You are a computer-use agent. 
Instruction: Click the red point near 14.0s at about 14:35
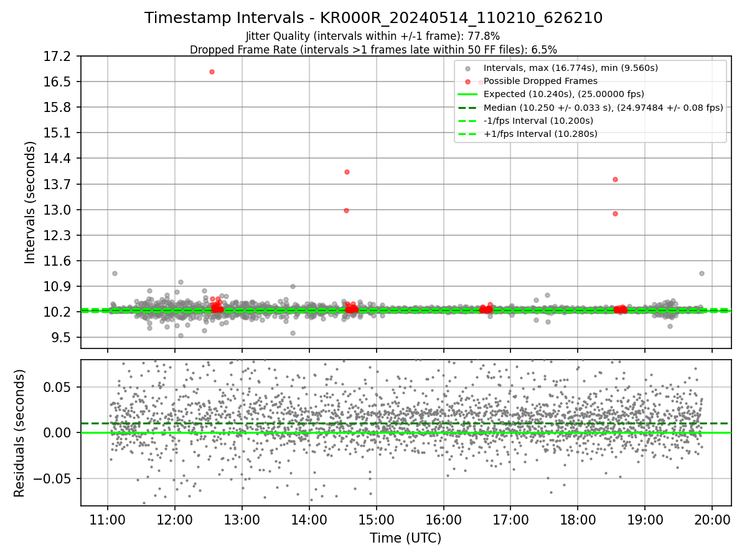(x=347, y=172)
